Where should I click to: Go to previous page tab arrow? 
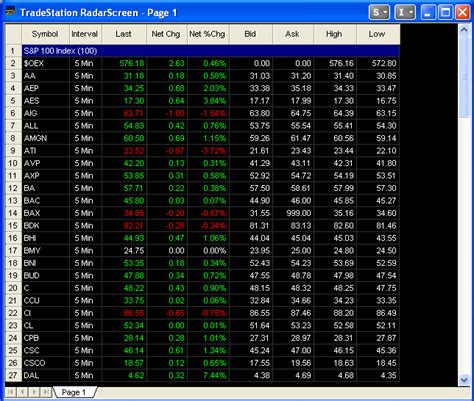[x=22, y=392]
